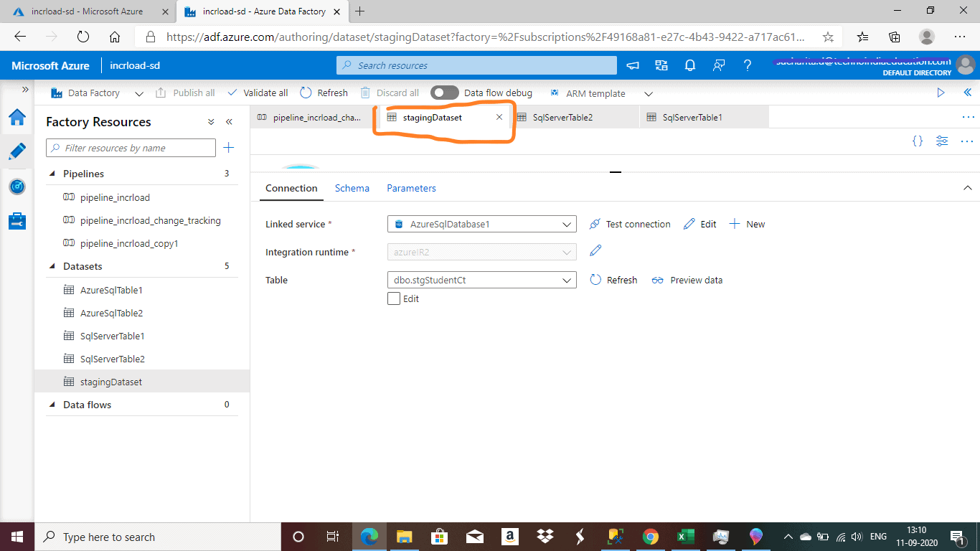Create a New linked service
The width and height of the screenshot is (980, 551).
(x=747, y=224)
